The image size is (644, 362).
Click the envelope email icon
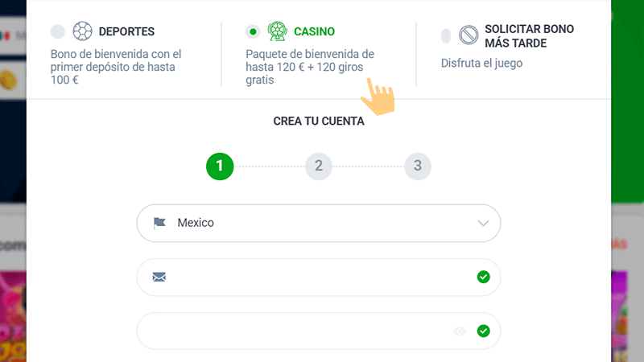[x=159, y=278]
